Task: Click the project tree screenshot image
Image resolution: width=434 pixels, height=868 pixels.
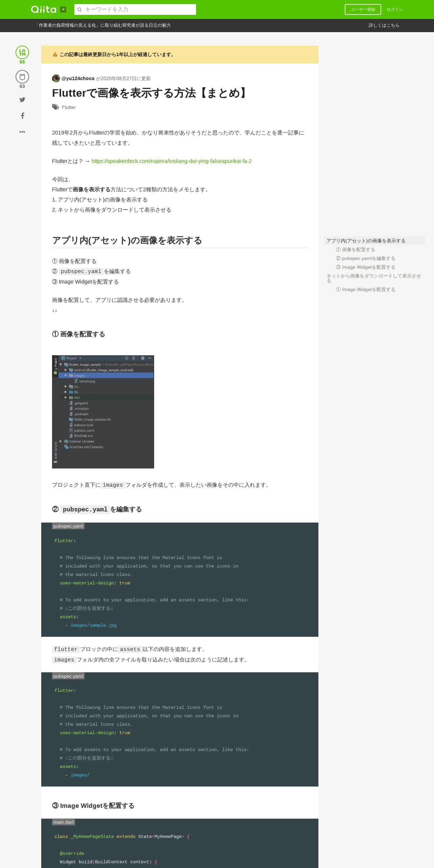Action: pyautogui.click(x=103, y=412)
